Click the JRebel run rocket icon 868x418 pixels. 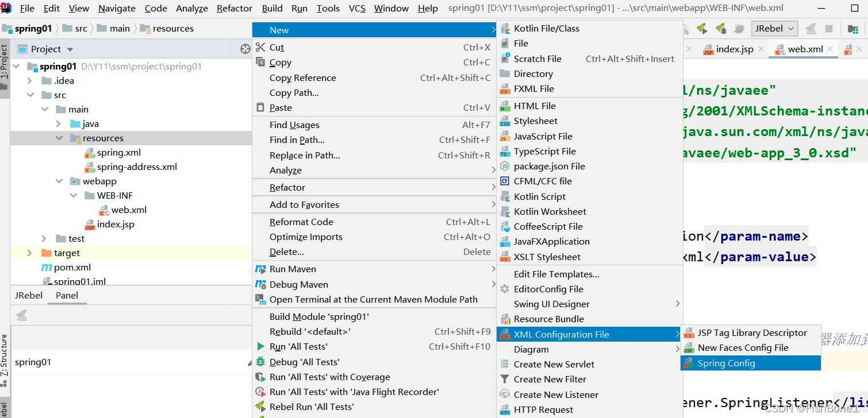click(x=702, y=29)
